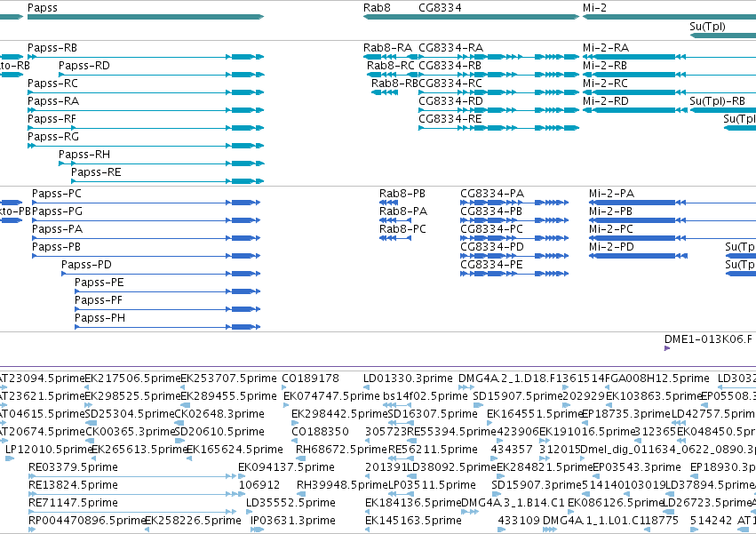Choose protein Mi-2-PD
The image size is (756, 534).
611,248
